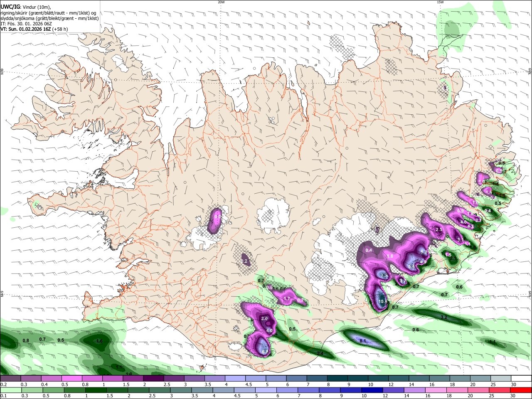This screenshot has width=532, height=399.
Task: Click the 0.2 label on the upper legend row
Action: coord(3,384)
